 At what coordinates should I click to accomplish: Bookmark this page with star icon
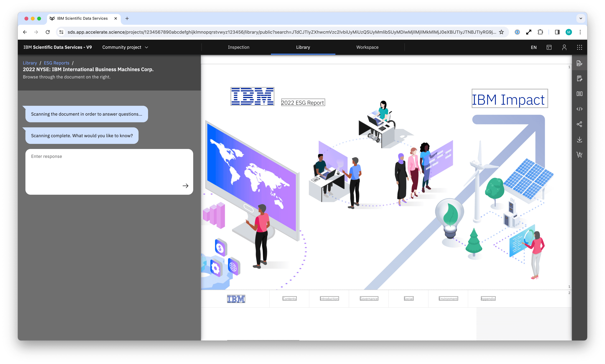[501, 32]
